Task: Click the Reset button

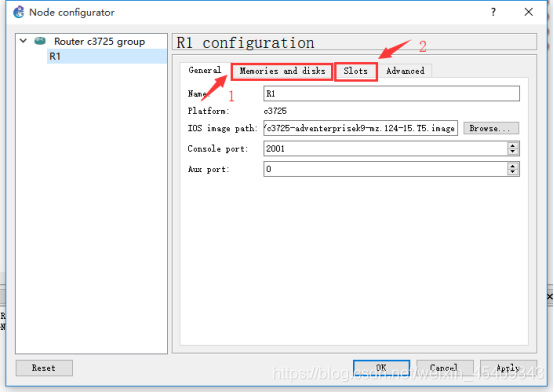Action: tap(44, 368)
